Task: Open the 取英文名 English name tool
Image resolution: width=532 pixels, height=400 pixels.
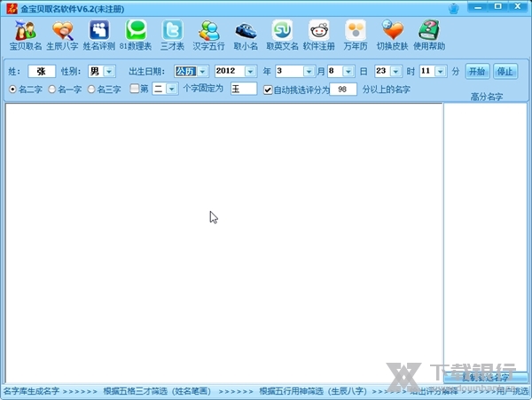Action: coord(282,35)
